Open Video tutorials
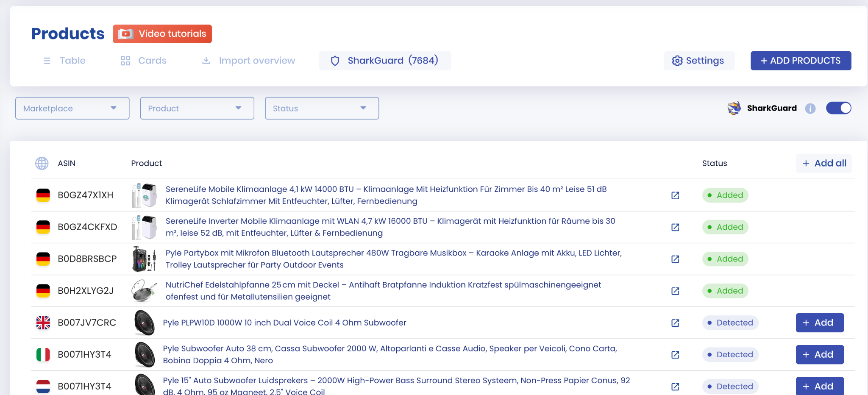 162,34
